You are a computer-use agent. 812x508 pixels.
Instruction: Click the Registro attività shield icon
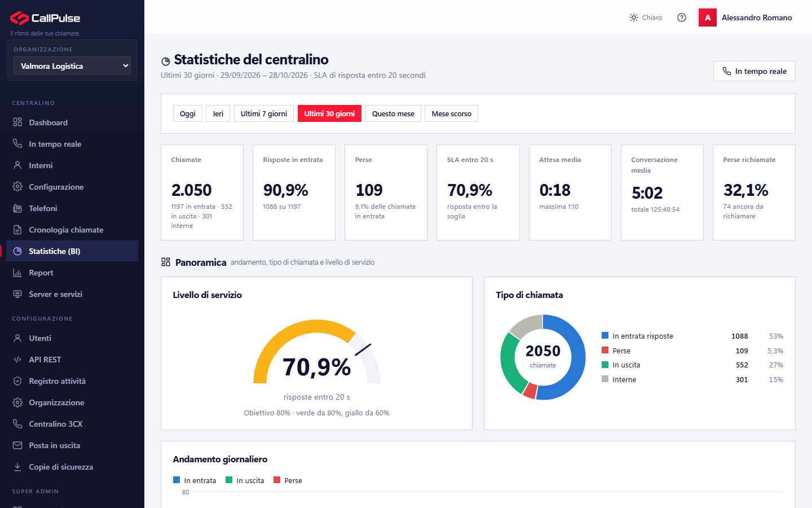pos(17,381)
